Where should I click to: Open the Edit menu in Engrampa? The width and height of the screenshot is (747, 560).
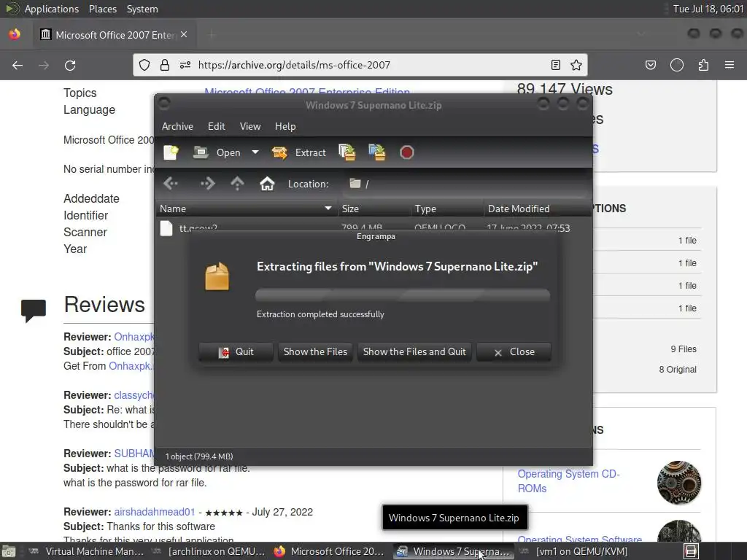pyautogui.click(x=216, y=126)
